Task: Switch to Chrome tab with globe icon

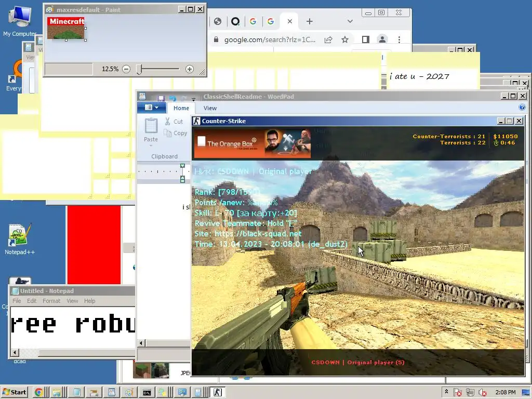Action: click(x=218, y=21)
